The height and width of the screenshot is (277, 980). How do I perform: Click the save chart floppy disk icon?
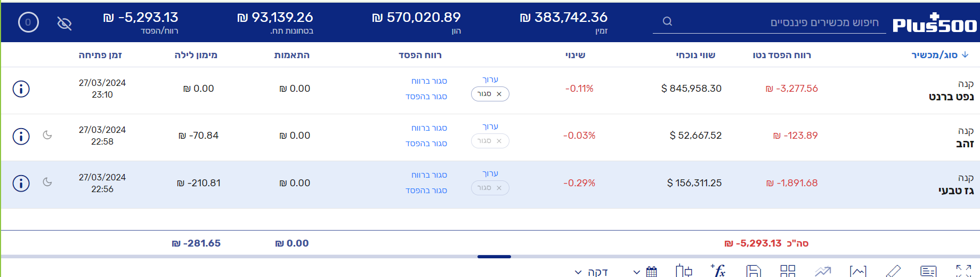point(753,271)
